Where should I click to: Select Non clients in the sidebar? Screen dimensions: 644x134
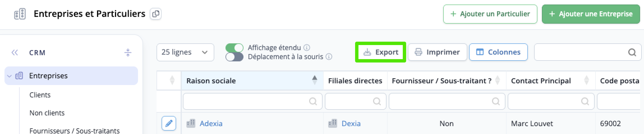47,113
